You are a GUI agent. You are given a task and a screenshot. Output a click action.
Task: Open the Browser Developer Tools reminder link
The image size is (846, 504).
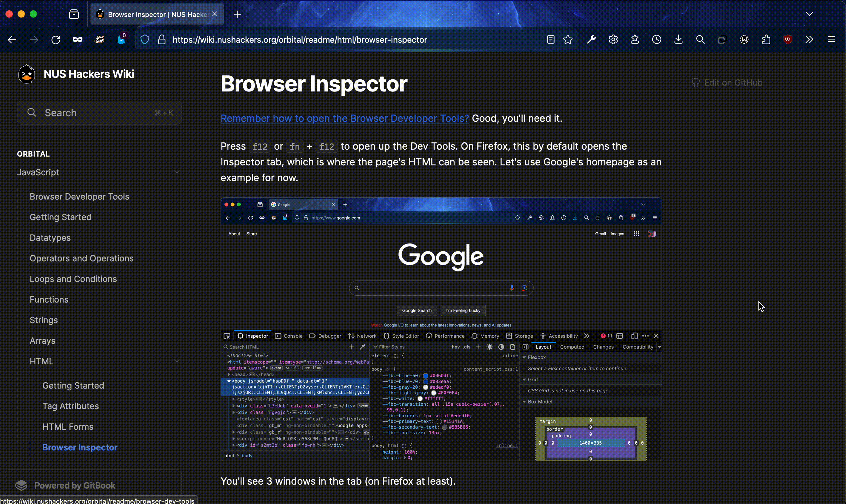[345, 118]
